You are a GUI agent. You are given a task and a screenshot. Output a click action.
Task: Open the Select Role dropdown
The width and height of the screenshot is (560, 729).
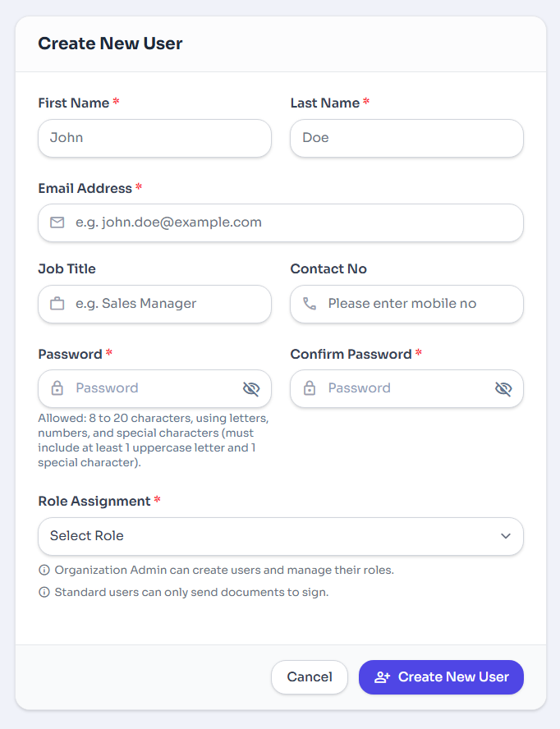[281, 535]
